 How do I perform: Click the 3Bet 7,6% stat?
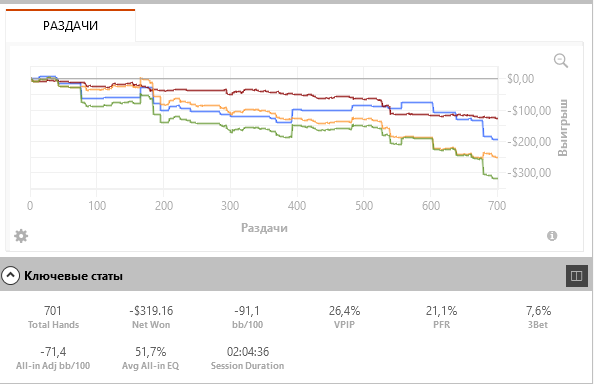(538, 317)
